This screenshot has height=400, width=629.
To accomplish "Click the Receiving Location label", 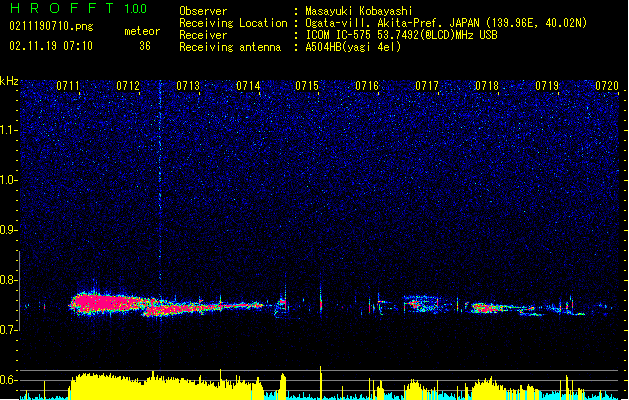I will (233, 23).
